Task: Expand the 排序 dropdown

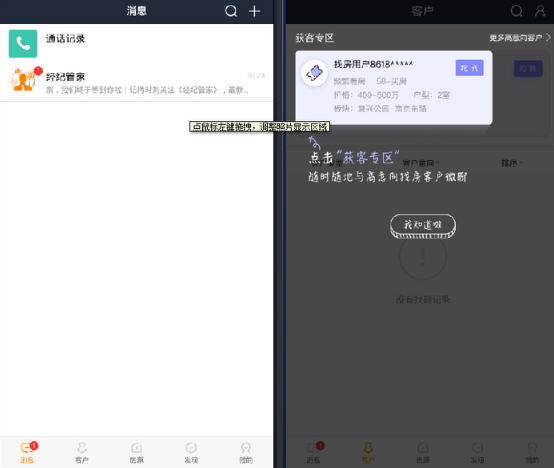Action: pos(512,163)
